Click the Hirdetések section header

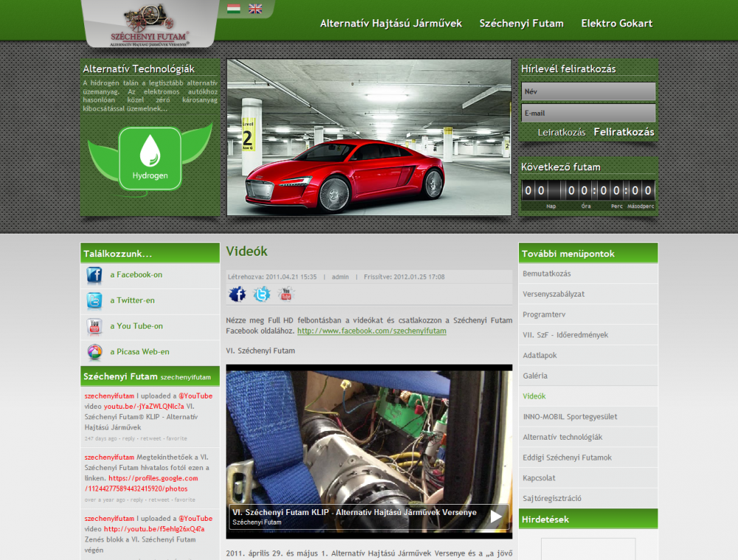(x=588, y=519)
